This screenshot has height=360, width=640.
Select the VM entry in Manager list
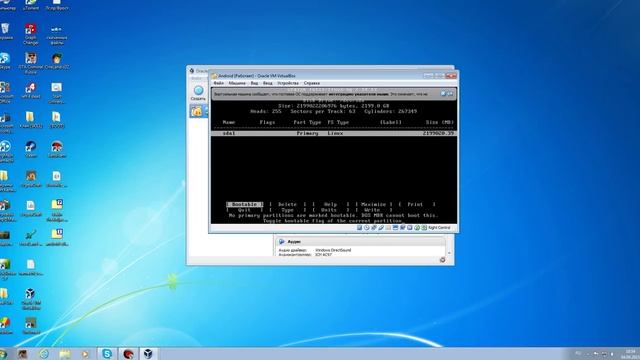point(198,111)
